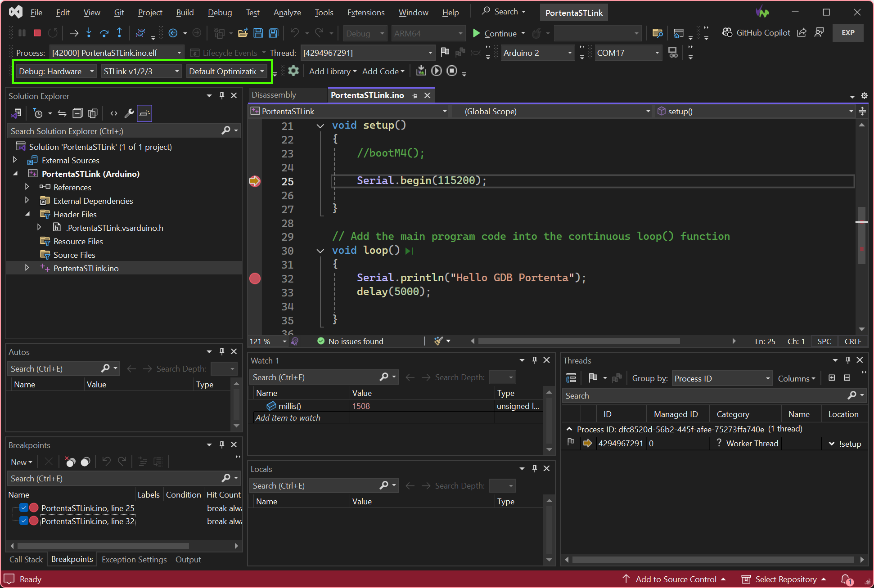Image resolution: width=874 pixels, height=588 pixels.
Task: Click the Save All icon
Action: point(273,33)
